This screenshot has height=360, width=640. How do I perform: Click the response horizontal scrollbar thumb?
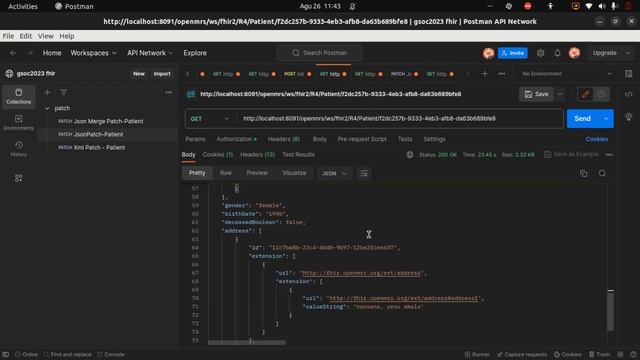[247, 342]
